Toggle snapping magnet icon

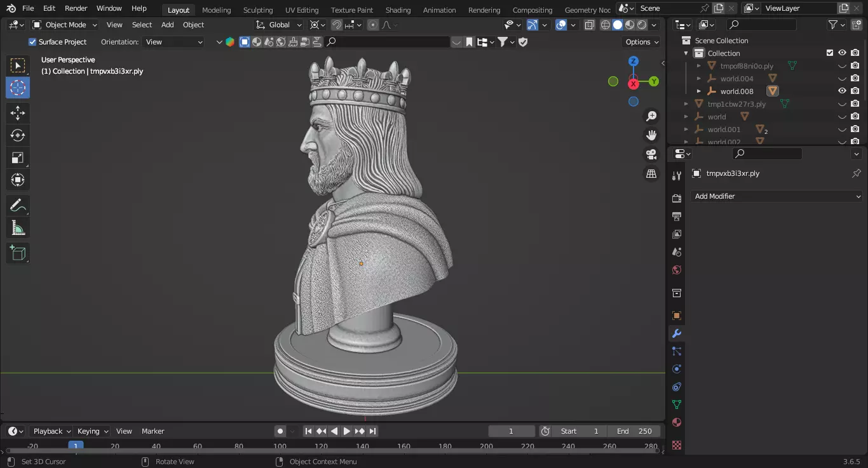(x=337, y=25)
